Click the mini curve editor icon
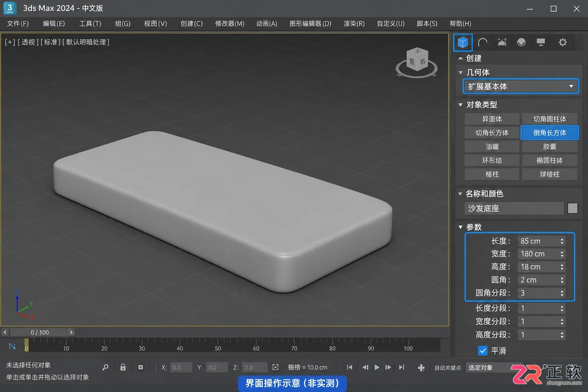The height and width of the screenshot is (392, 588). point(12,346)
